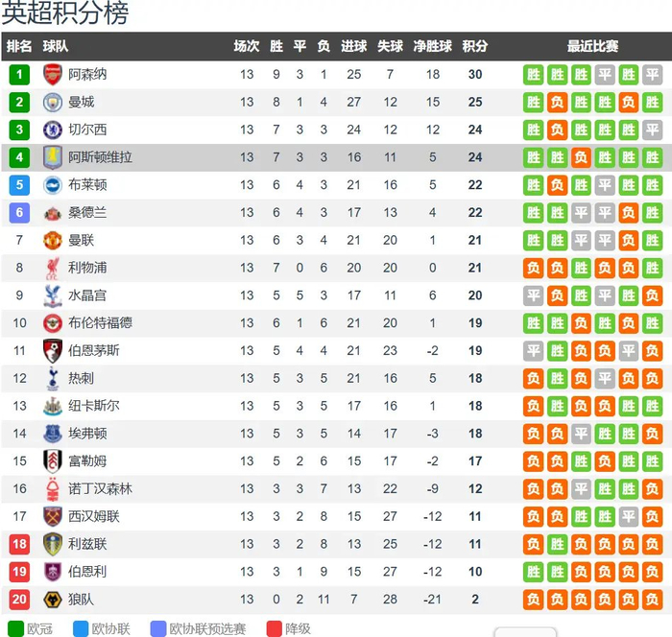
Task: Sort table by 净胜球 column header
Action: coord(432,46)
